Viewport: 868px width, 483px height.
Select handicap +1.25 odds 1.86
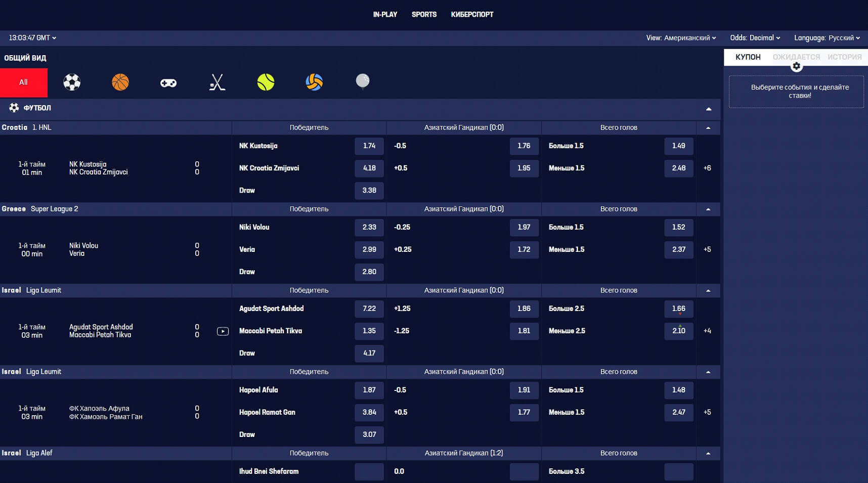(524, 309)
